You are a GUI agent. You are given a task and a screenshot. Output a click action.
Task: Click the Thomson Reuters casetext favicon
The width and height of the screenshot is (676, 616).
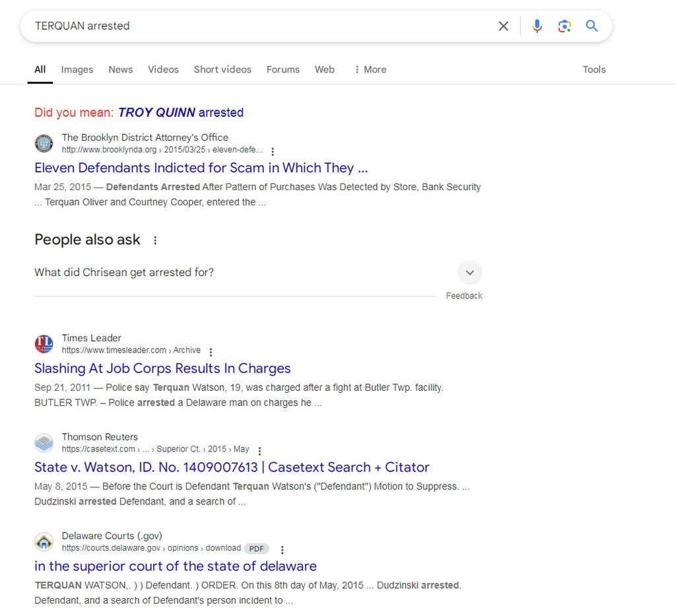44,443
